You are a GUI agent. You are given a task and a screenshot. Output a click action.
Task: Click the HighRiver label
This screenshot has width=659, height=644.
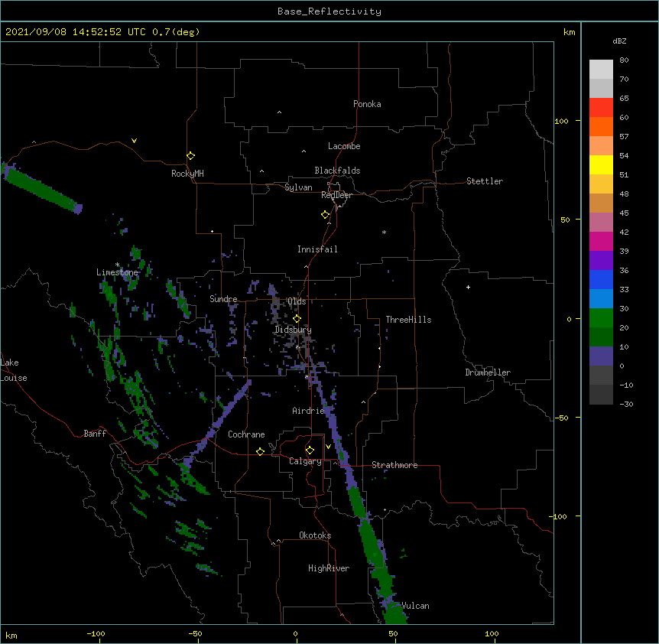point(329,568)
